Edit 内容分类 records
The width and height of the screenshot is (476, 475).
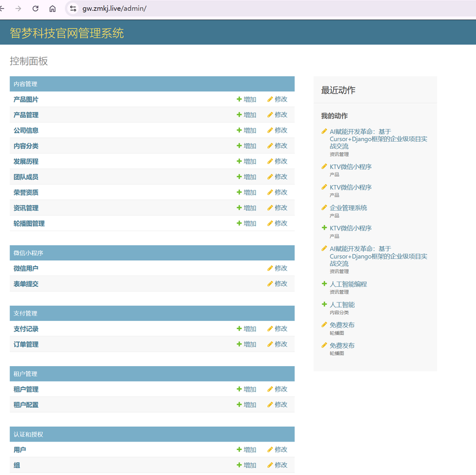pos(277,146)
